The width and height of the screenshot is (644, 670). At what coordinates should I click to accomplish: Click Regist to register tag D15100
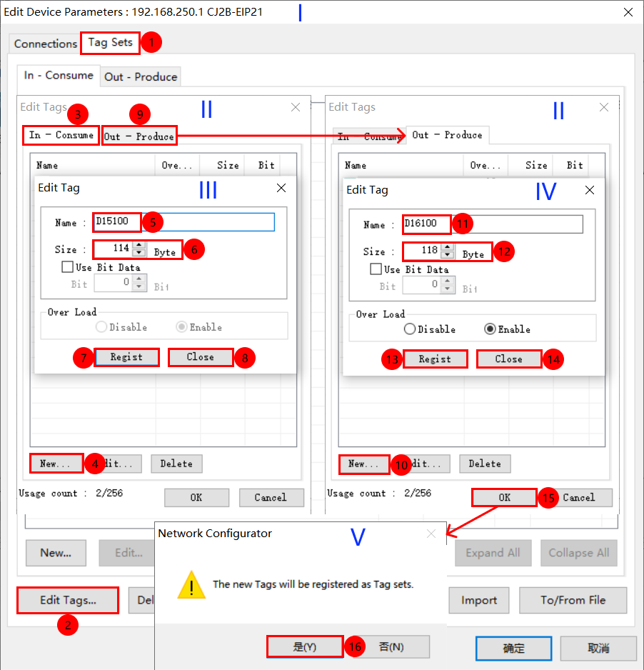point(126,357)
